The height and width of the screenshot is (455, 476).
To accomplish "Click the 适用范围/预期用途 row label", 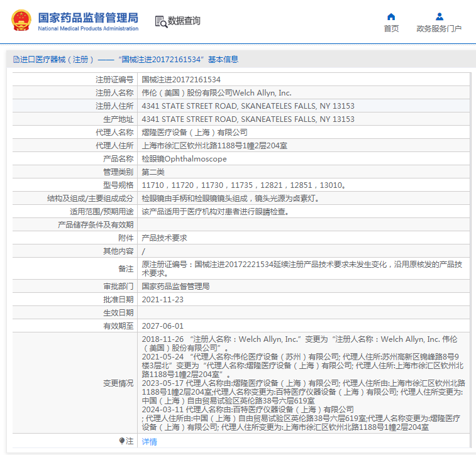I will point(102,212).
